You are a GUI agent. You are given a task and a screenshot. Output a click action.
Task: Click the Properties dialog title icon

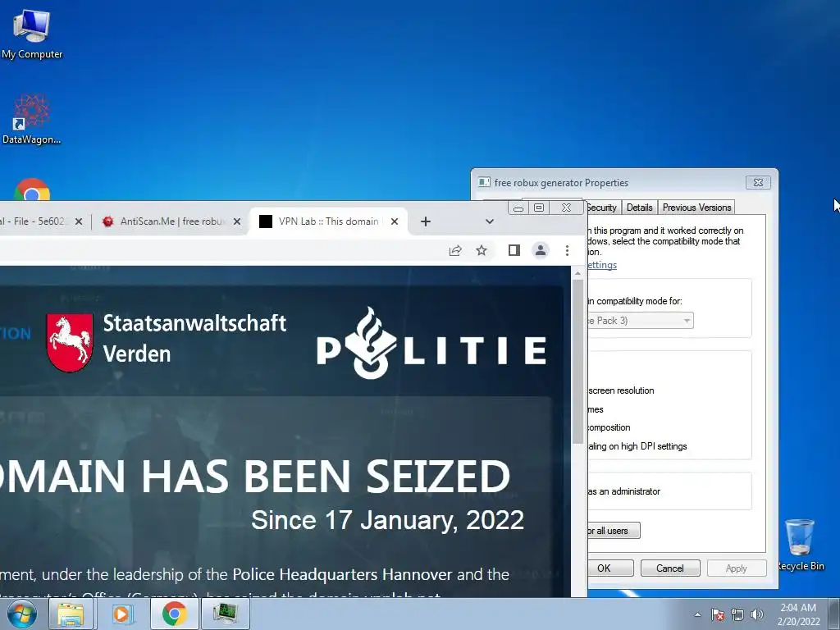coord(484,182)
